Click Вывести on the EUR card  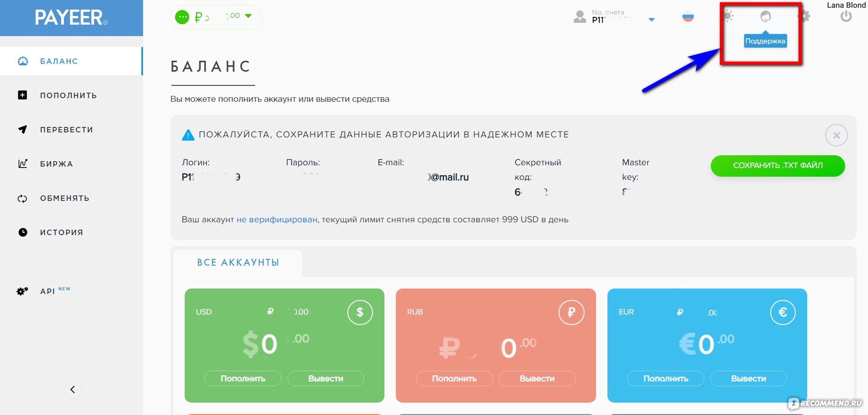point(748,378)
